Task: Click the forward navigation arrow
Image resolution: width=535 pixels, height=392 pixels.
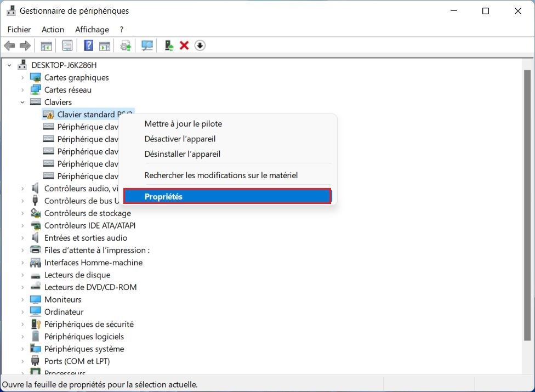Action: 25,45
